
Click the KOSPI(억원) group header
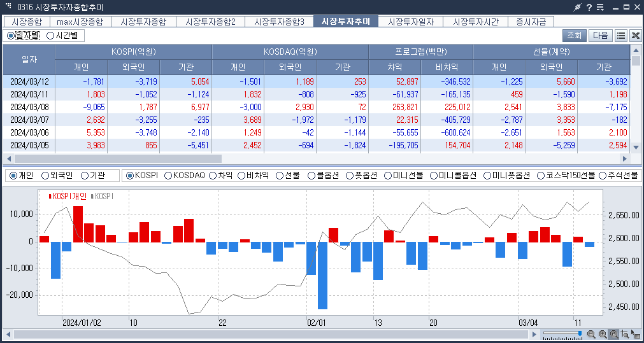[134, 52]
